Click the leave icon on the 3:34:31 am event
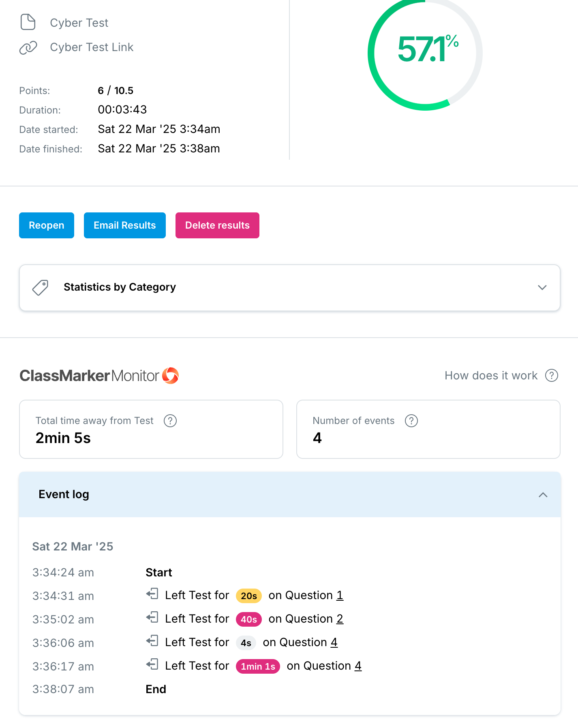This screenshot has width=578, height=728. point(152,594)
